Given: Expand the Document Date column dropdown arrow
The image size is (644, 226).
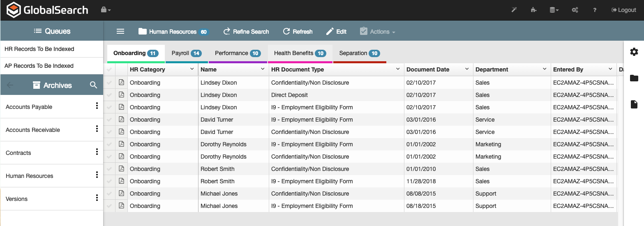Looking at the screenshot, I should click(x=467, y=69).
